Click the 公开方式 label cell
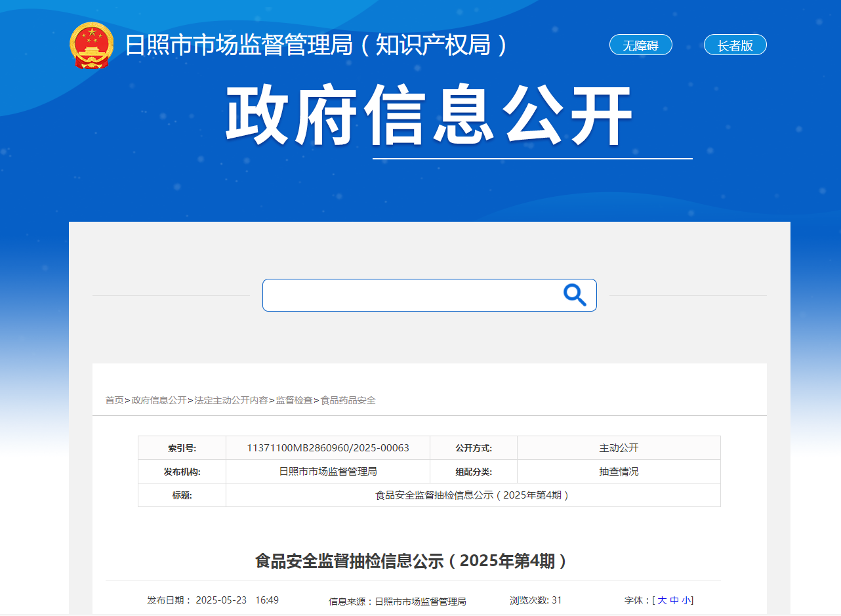Screen dimensions: 841x616 click(x=474, y=448)
